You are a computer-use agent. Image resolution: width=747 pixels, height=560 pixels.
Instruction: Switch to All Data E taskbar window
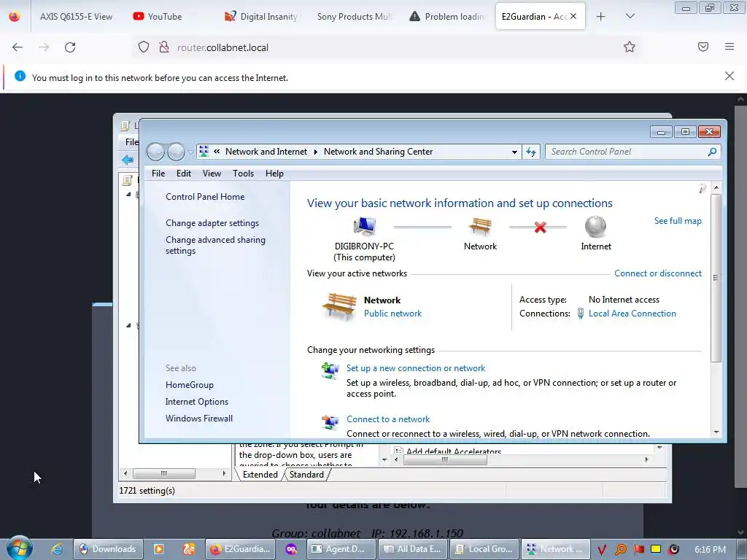[x=413, y=549]
